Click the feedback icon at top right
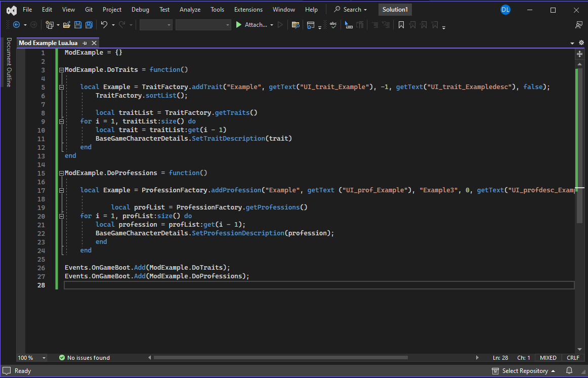588x378 pixels. pos(579,25)
